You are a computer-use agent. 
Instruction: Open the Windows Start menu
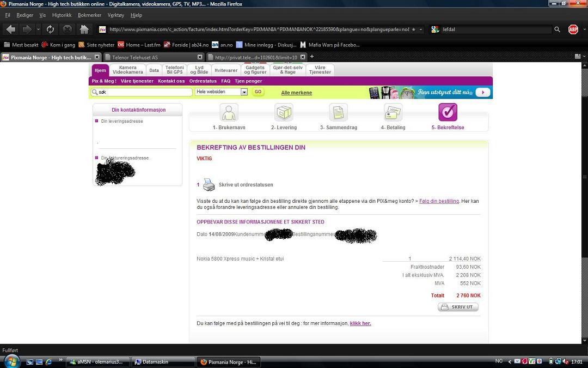[x=11, y=361]
